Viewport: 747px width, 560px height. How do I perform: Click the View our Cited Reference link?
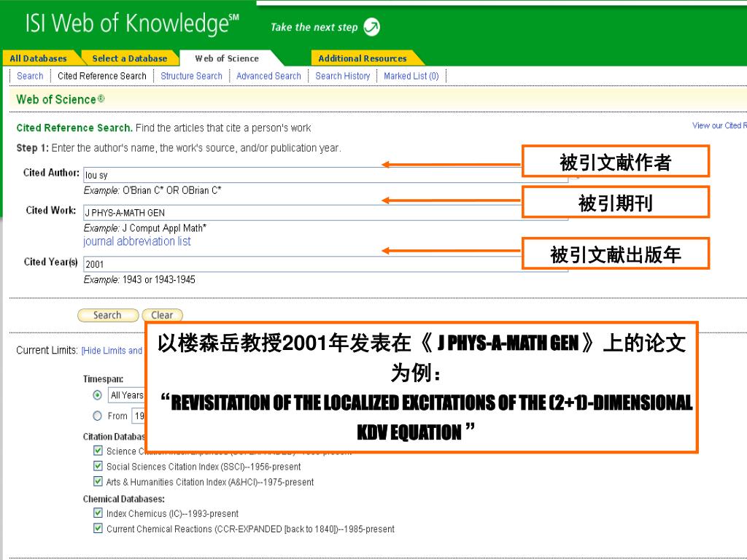[x=719, y=125]
